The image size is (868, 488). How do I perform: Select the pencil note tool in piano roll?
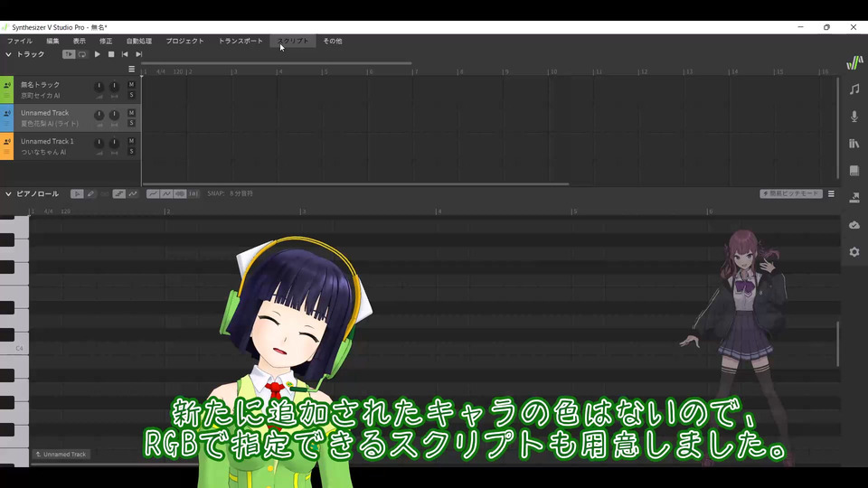point(90,193)
